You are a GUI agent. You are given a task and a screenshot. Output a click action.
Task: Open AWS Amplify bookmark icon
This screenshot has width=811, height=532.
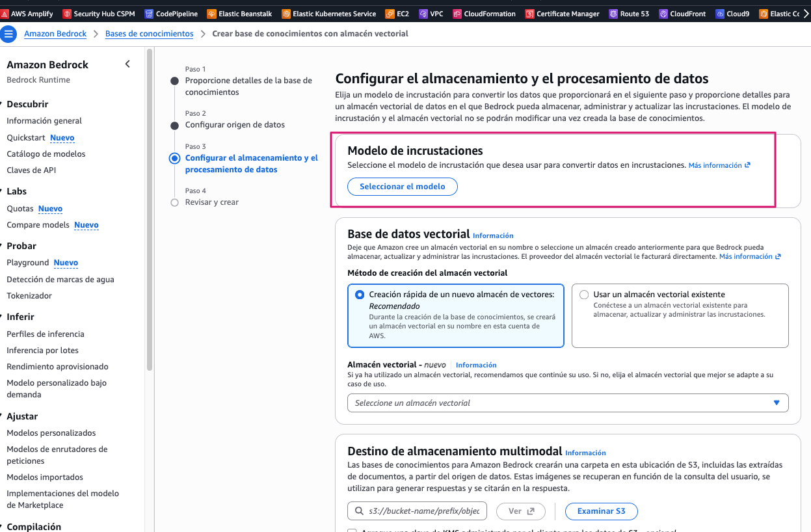point(5,14)
